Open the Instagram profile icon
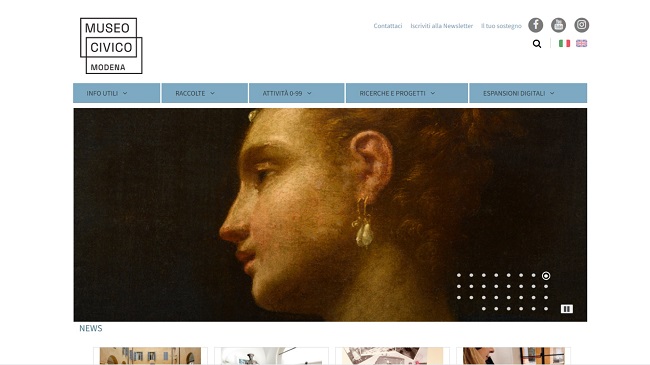650x365 pixels. (x=582, y=25)
